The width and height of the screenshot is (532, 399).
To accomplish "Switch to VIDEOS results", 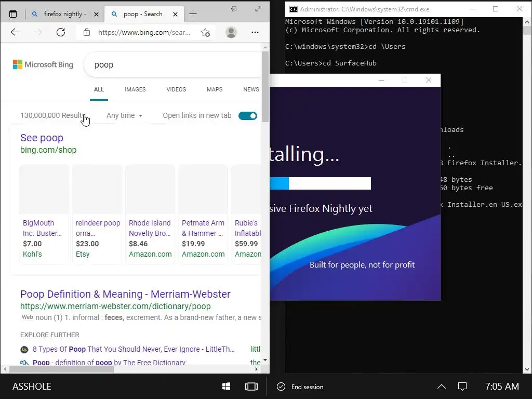I will pyautogui.click(x=176, y=89).
